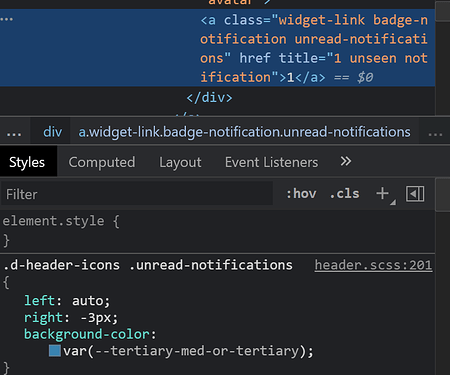450x375 pixels.
Task: Toggle the computed styles sidebar pane icon
Action: coord(415,194)
